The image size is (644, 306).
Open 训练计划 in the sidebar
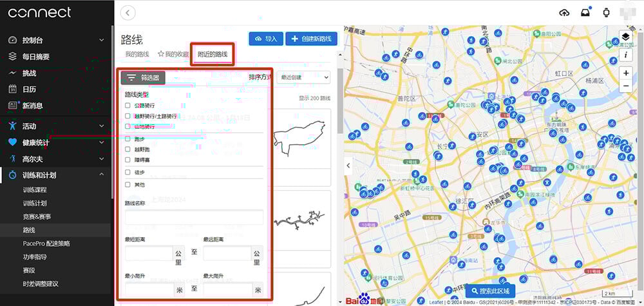[x=35, y=204]
